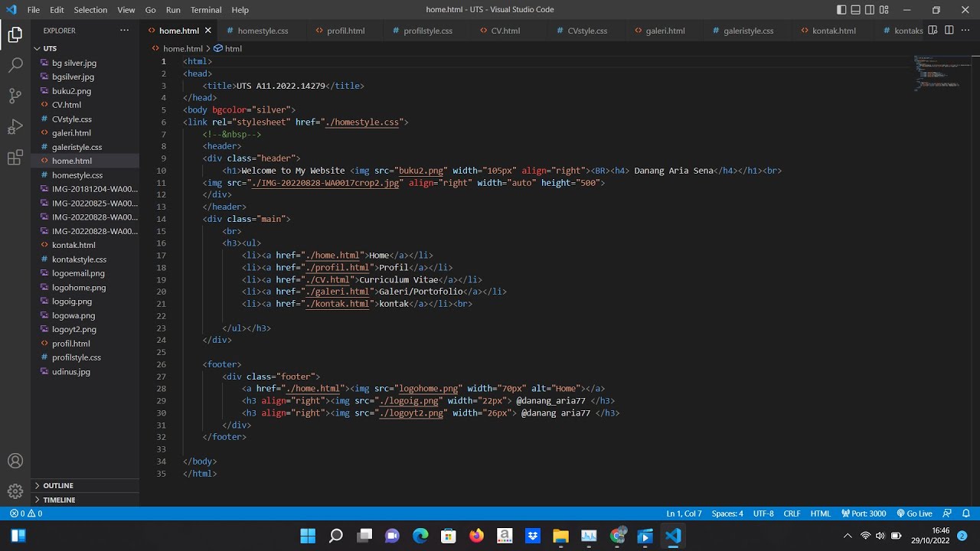Open Microsoft Store from the taskbar

[x=449, y=536]
